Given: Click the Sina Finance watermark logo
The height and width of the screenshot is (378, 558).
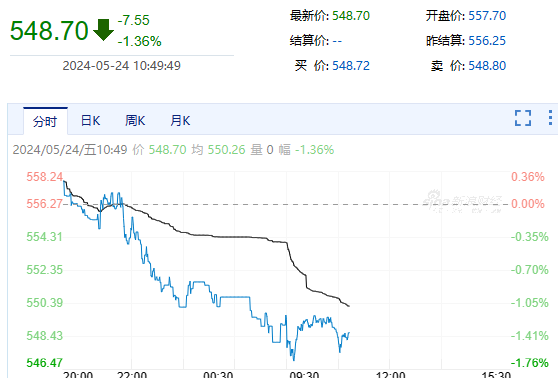Looking at the screenshot, I should pyautogui.click(x=463, y=201).
